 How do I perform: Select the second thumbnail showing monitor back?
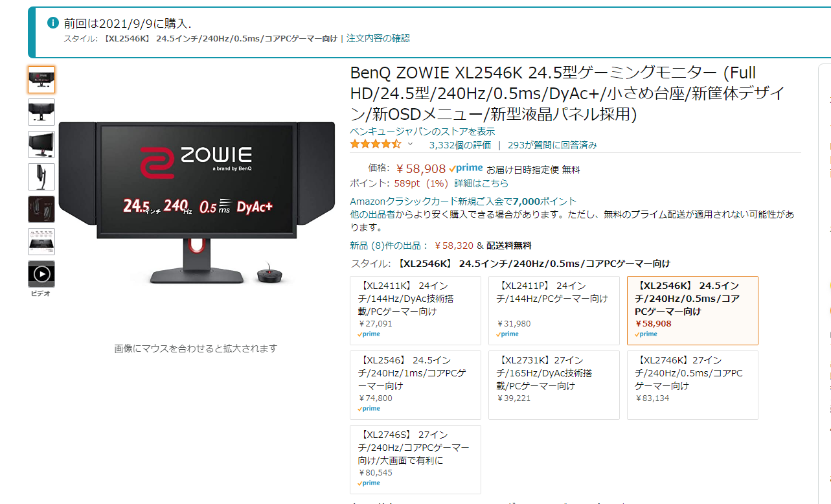pos(41,112)
